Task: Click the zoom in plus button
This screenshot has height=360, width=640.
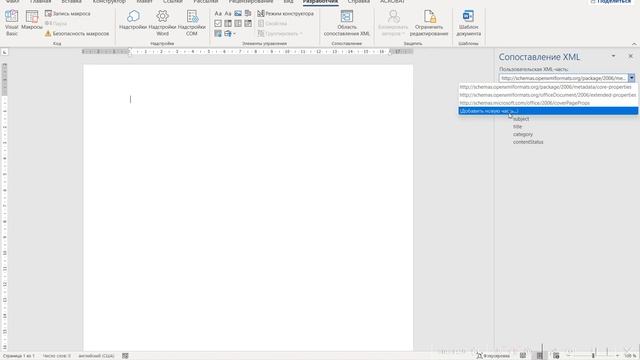Action: [x=617, y=356]
